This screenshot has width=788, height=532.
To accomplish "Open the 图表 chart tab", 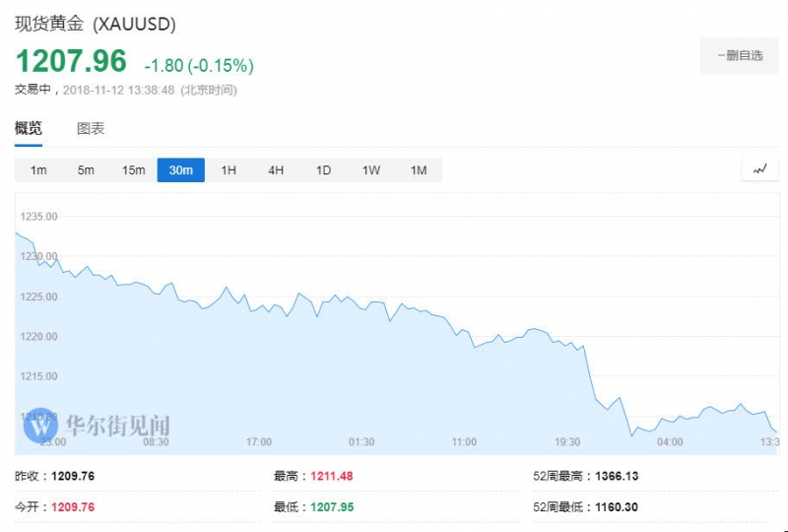I will [91, 128].
